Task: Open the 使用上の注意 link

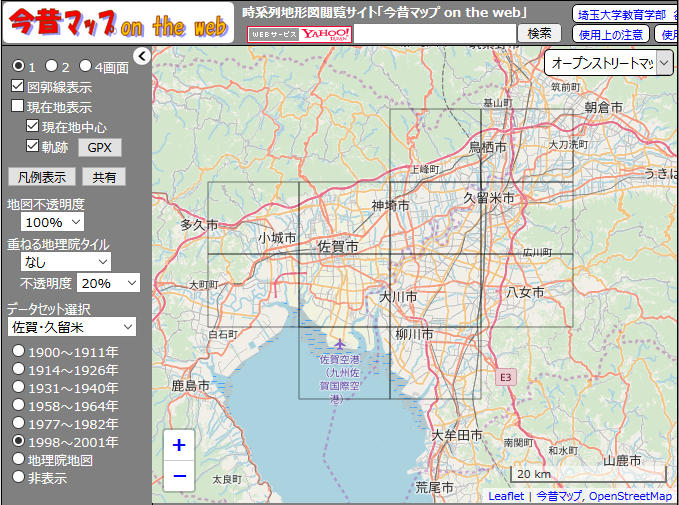Action: (611, 34)
